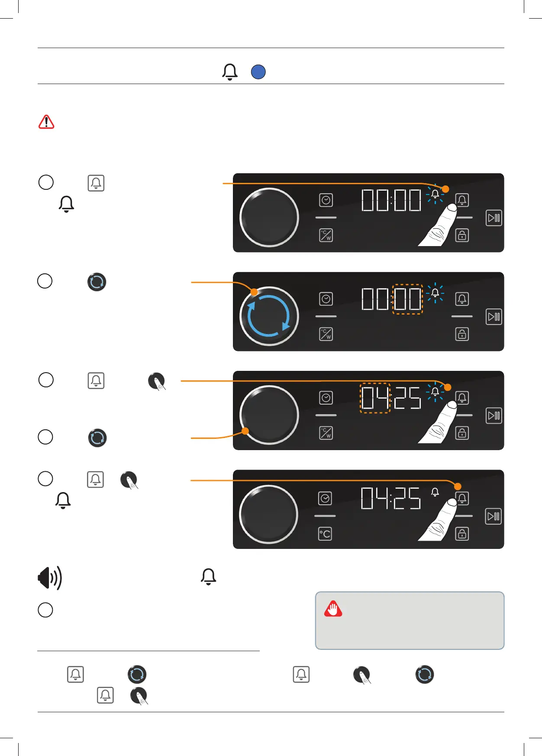The width and height of the screenshot is (542, 756).
Task: Click the °C icon on the bottom panel
Action: click(x=325, y=534)
